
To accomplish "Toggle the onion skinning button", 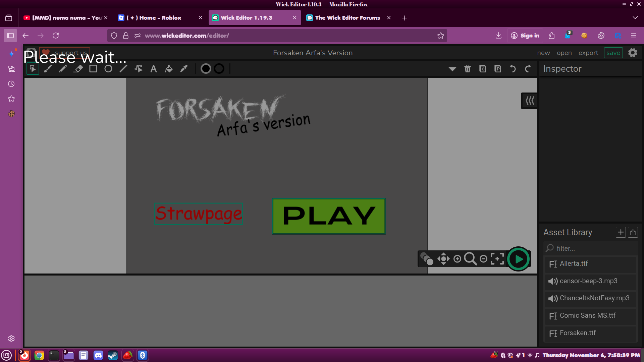I will click(x=427, y=259).
